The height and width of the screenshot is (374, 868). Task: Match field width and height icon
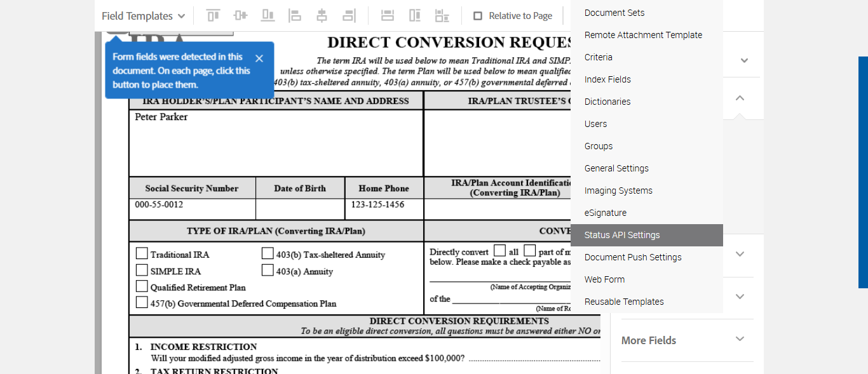click(442, 16)
